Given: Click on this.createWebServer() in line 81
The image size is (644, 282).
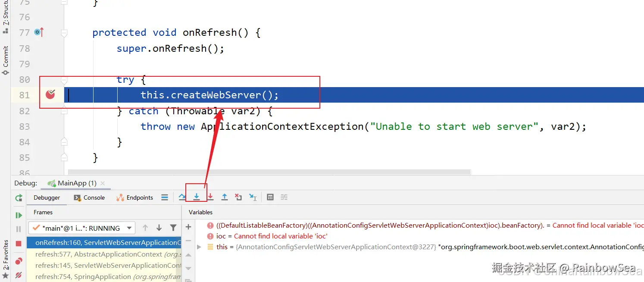Looking at the screenshot, I should (209, 95).
